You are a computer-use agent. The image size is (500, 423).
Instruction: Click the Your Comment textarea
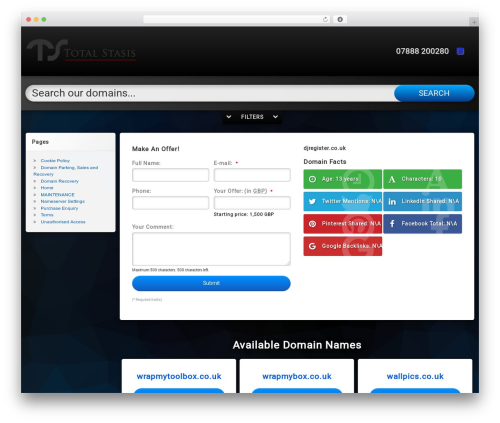(x=211, y=249)
